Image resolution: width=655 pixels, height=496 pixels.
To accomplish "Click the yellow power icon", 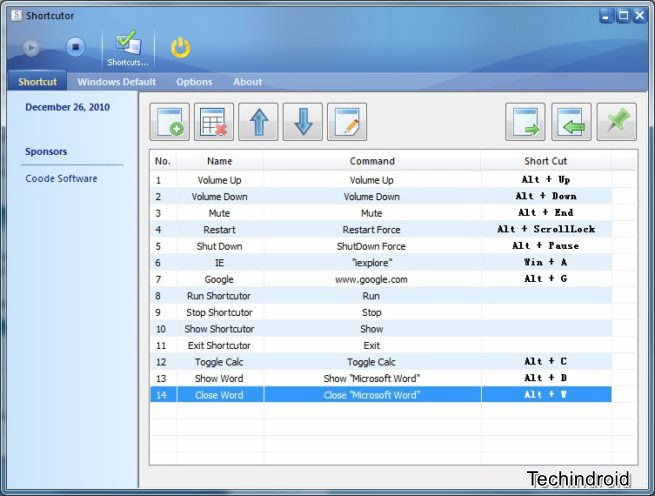I will pyautogui.click(x=180, y=47).
